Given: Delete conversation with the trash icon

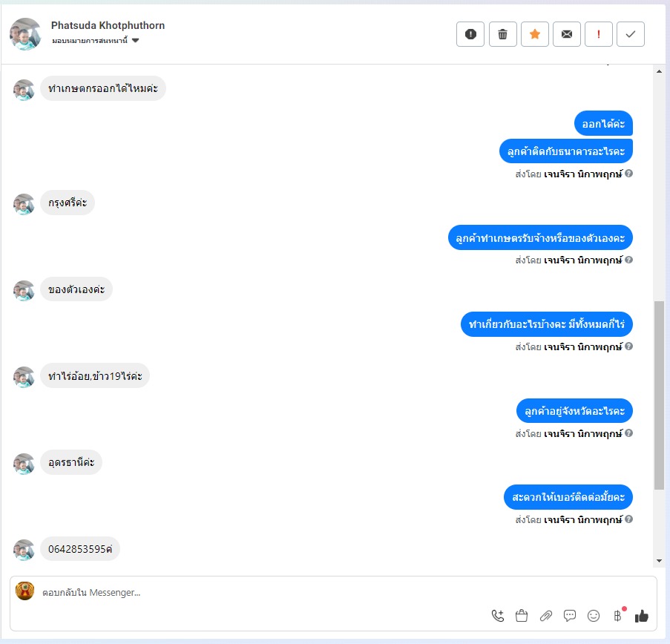Looking at the screenshot, I should pyautogui.click(x=502, y=34).
